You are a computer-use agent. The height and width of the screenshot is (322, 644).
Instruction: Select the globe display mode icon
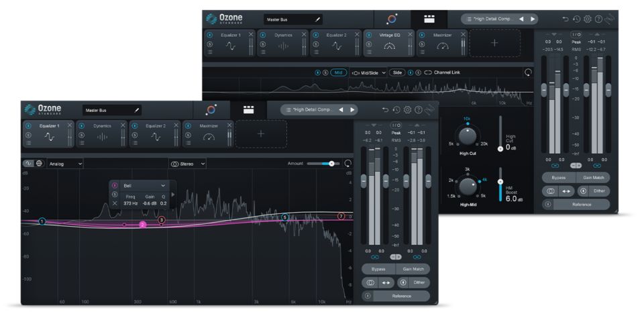point(39,163)
